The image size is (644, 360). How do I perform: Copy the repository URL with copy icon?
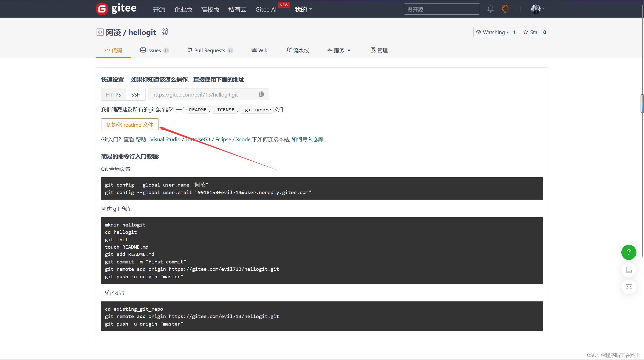click(x=261, y=94)
